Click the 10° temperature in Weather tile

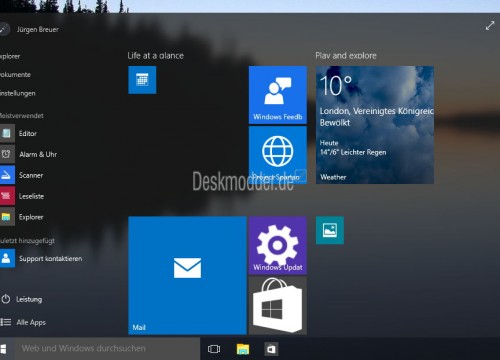click(336, 86)
